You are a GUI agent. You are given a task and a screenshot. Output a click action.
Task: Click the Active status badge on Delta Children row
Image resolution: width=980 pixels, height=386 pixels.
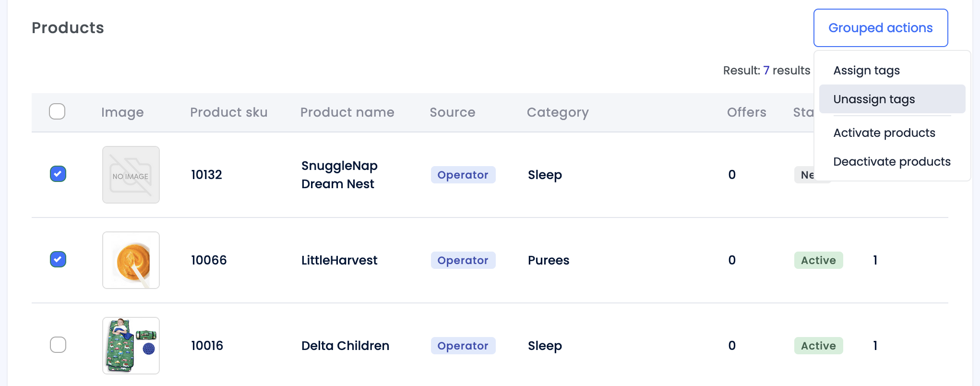(x=818, y=345)
